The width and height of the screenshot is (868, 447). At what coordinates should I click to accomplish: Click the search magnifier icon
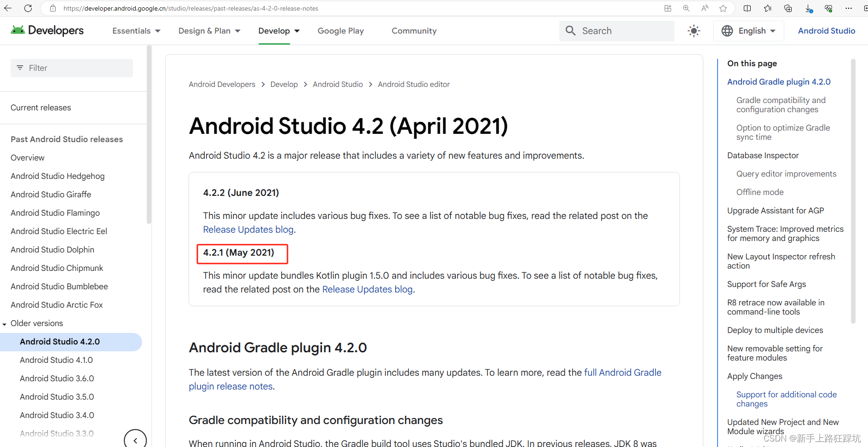[x=570, y=31]
